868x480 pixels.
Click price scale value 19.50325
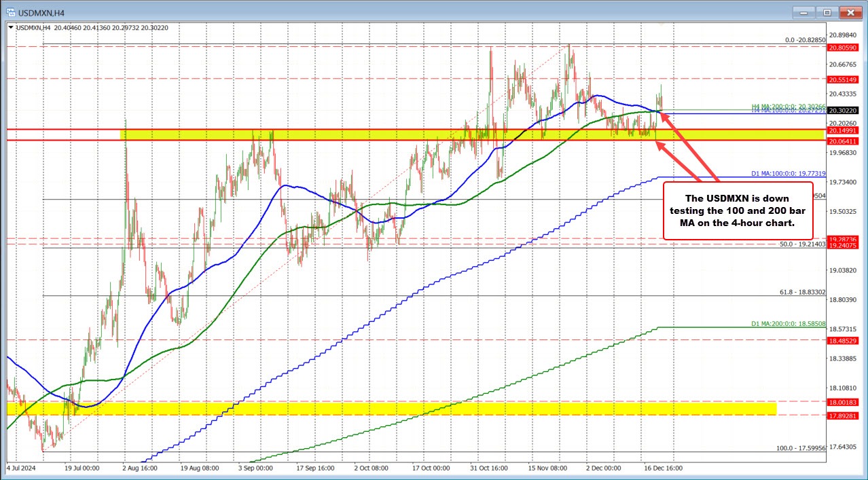coord(844,212)
